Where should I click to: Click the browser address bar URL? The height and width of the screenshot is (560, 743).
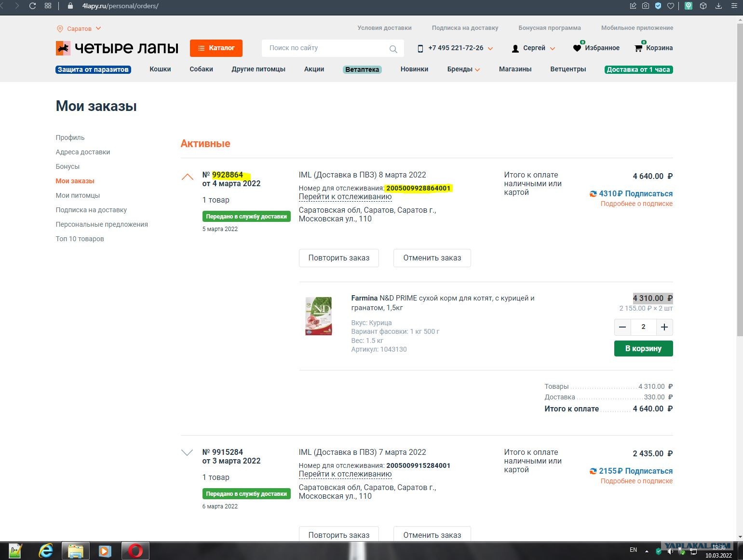click(120, 6)
